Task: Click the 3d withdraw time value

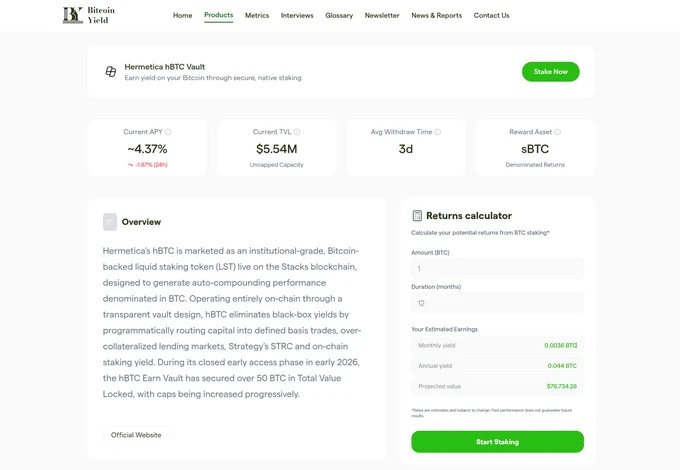Action: tap(405, 149)
